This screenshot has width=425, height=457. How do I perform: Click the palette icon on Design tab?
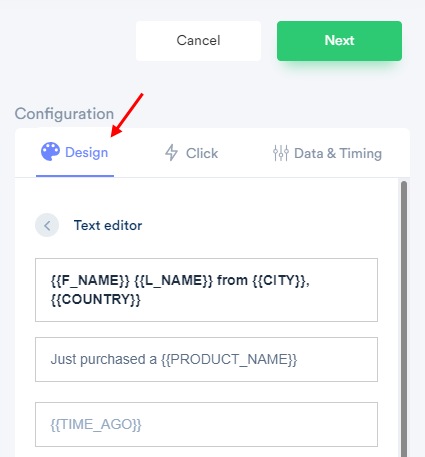(x=50, y=151)
